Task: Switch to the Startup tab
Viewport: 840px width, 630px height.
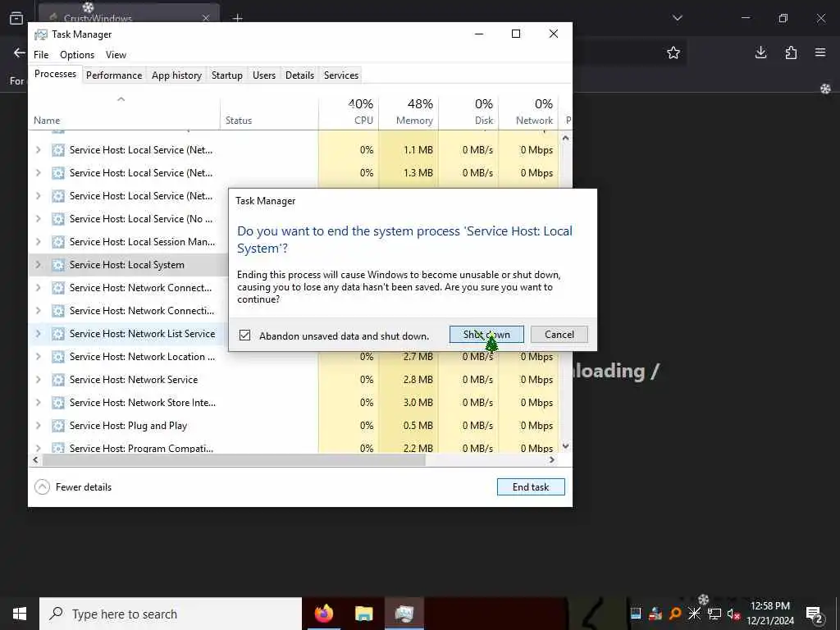Action: pos(227,75)
